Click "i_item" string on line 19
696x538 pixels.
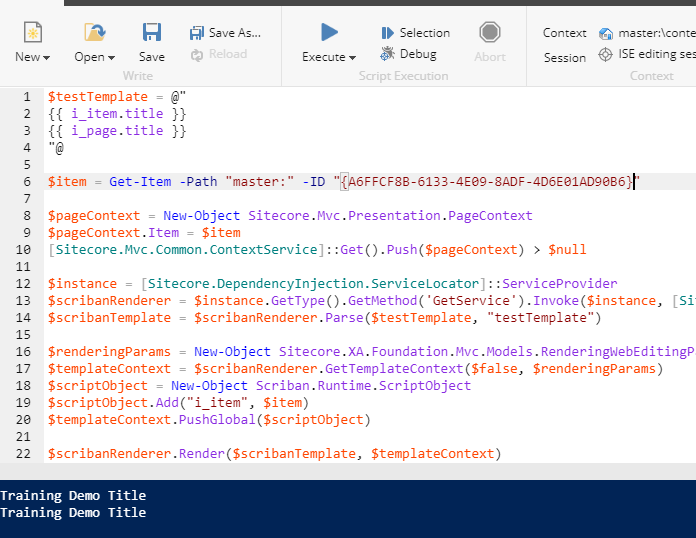click(217, 403)
